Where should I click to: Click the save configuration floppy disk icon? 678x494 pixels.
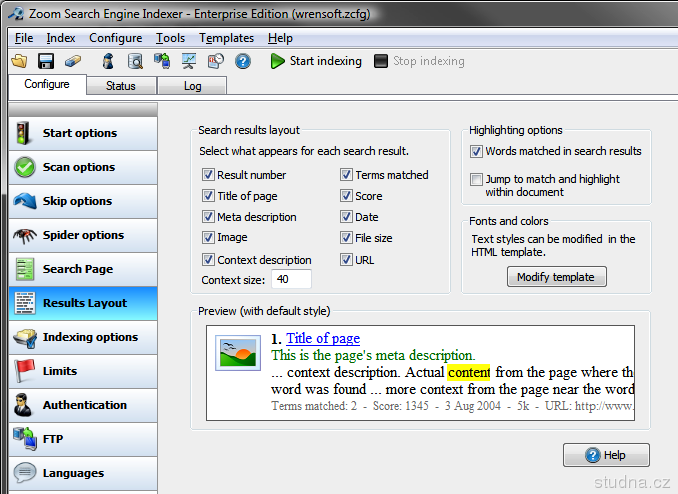click(x=45, y=61)
